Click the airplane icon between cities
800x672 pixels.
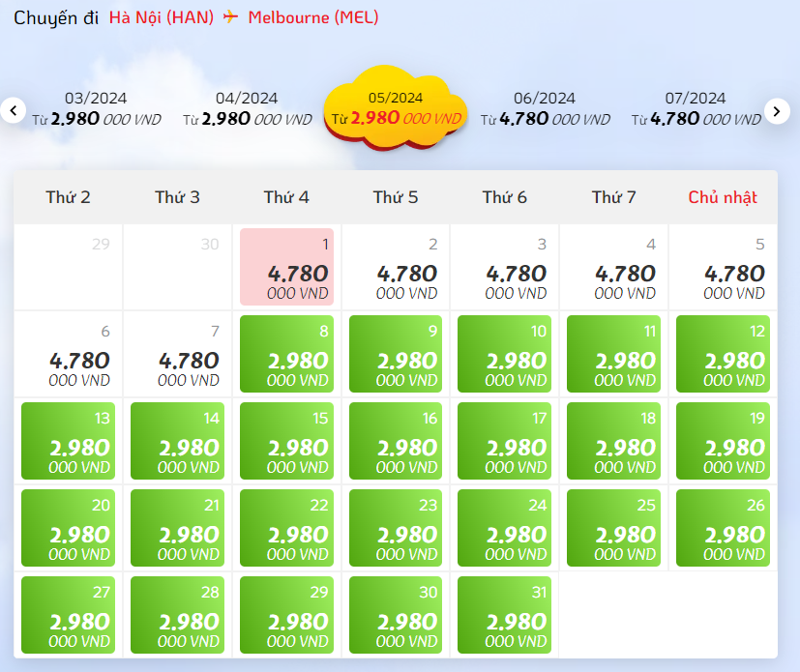pos(230,16)
